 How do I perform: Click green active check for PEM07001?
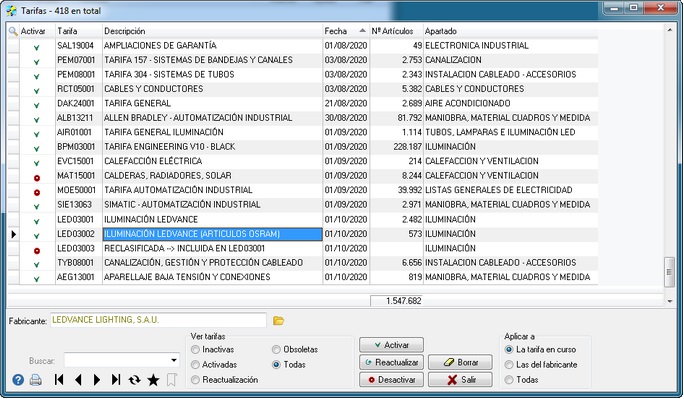(37, 62)
